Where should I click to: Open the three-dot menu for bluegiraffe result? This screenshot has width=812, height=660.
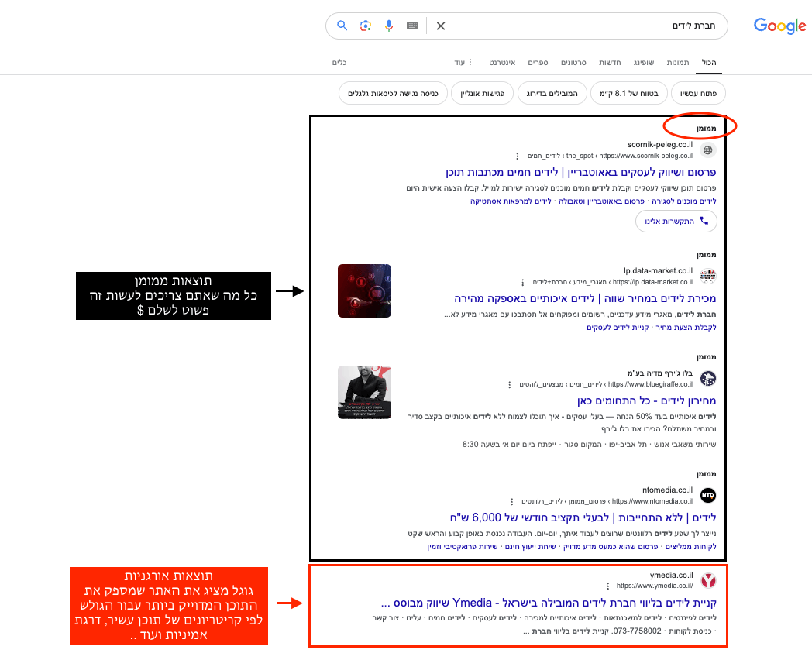tap(510, 384)
